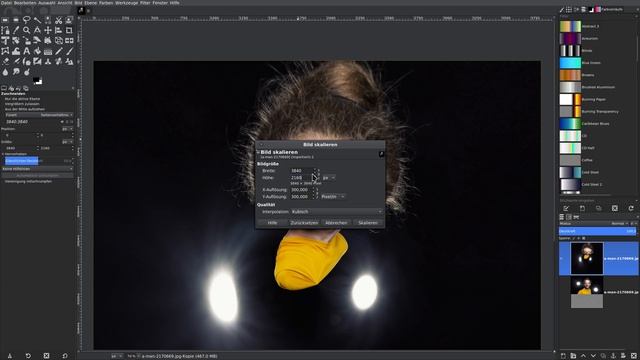Click the refresh gradients icon
Image resolution: width=640 pixels, height=360 pixels.
[x=631, y=208]
